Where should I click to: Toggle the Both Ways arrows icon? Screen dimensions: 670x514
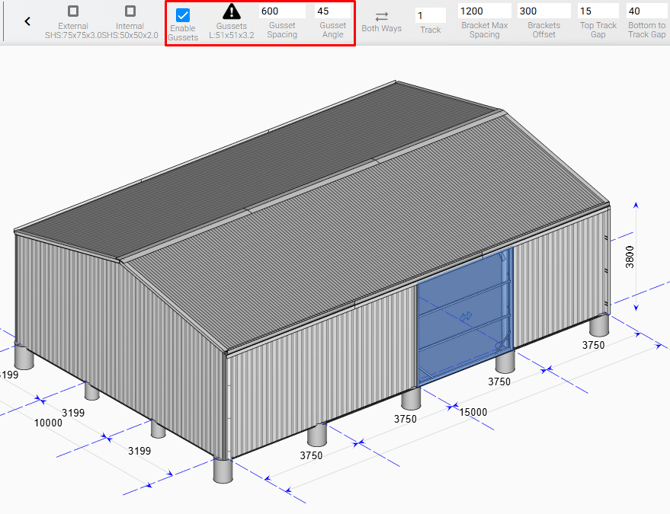(381, 16)
